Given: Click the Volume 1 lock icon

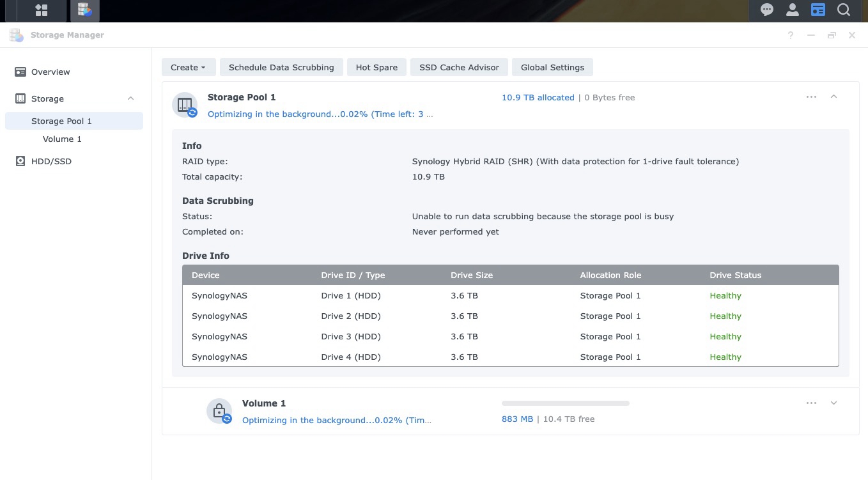Looking at the screenshot, I should click(x=219, y=411).
